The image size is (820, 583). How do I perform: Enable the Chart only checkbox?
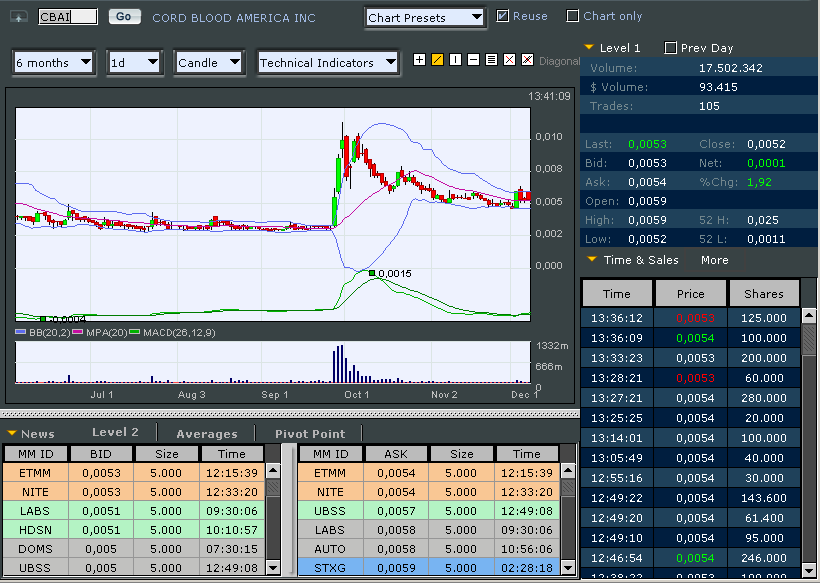(573, 16)
